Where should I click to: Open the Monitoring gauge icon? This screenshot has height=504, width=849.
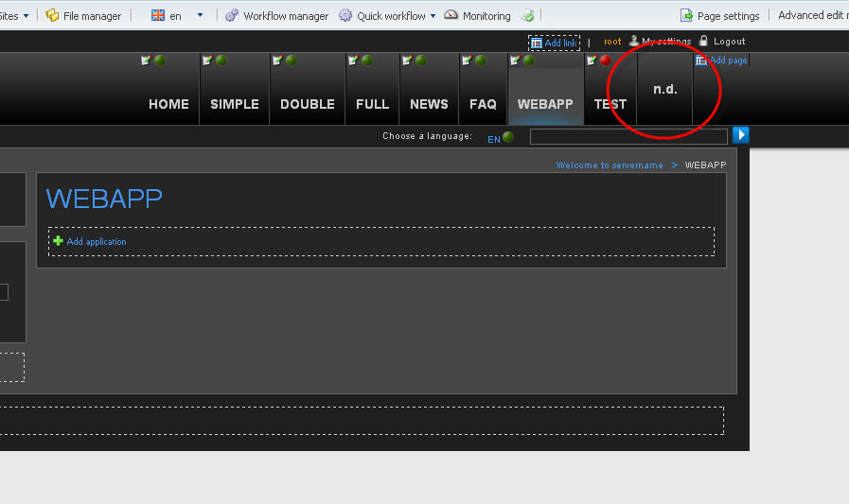click(451, 15)
